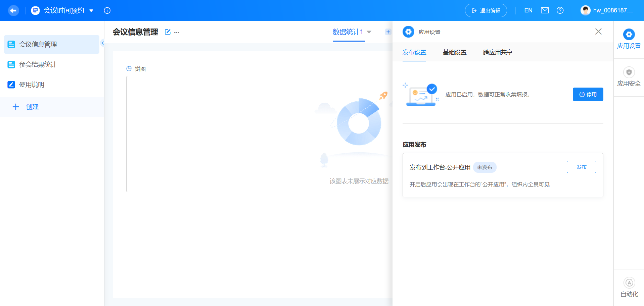The image size is (644, 306).
Task: Open the help question-mark icon
Action: [x=560, y=10]
